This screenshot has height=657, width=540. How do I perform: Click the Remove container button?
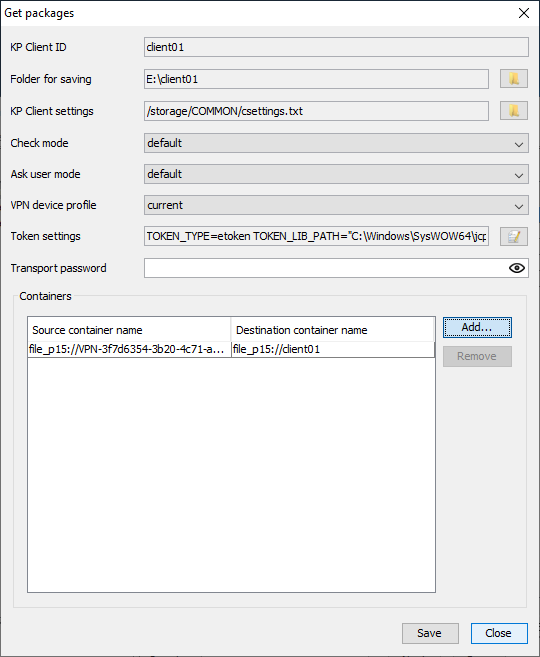(477, 357)
